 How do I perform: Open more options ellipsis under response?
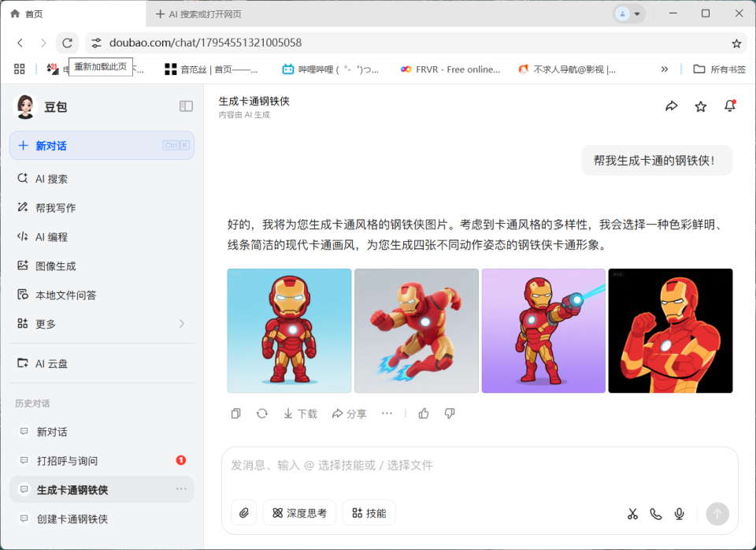(387, 414)
